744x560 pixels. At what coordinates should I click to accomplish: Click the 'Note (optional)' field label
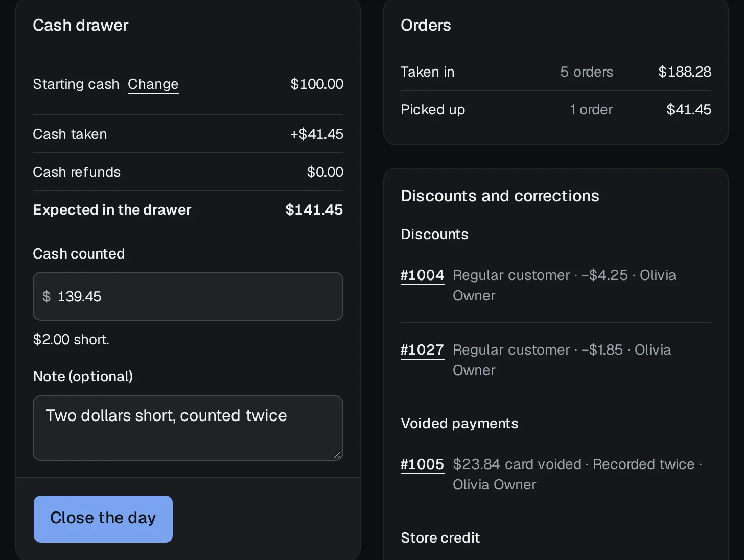pyautogui.click(x=83, y=377)
